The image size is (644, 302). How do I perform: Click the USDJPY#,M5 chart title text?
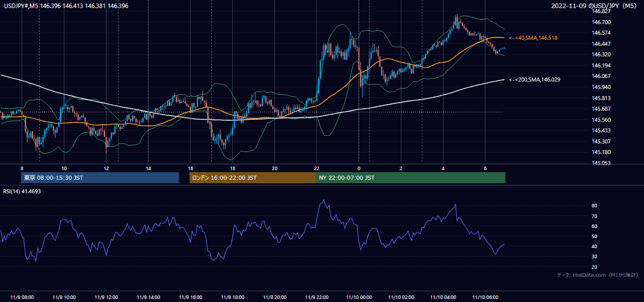[x=66, y=5]
